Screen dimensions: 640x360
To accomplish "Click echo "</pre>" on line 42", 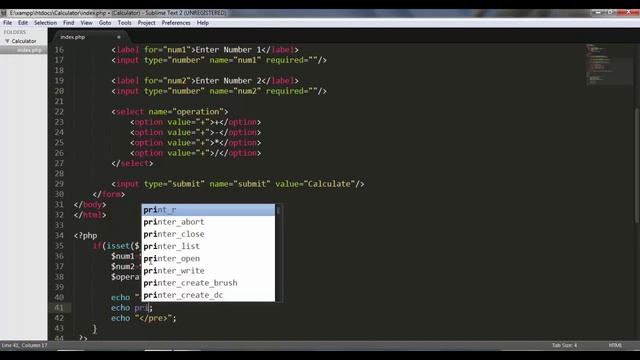I will [143, 318].
